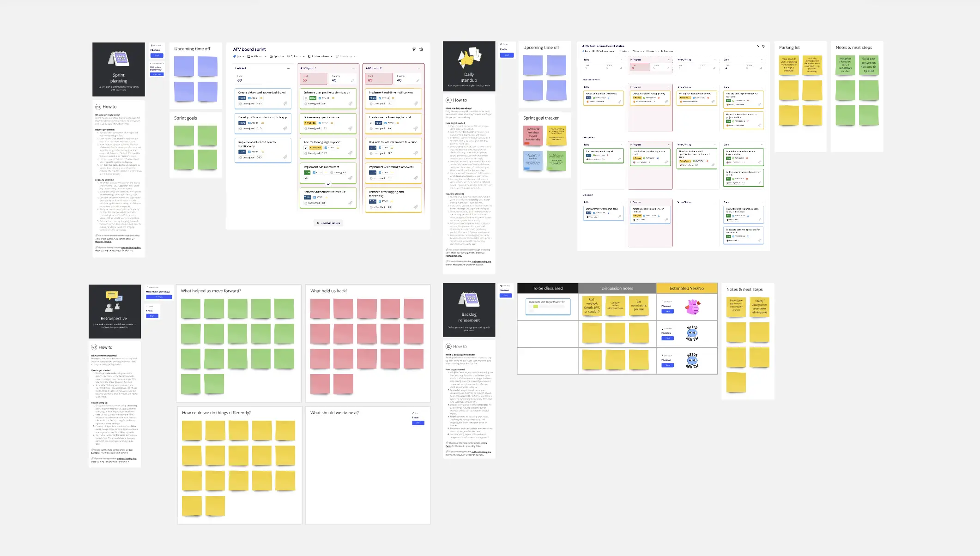The image size is (980, 556).
Task: Click the settings gear on ATV board sprint
Action: pos(422,49)
